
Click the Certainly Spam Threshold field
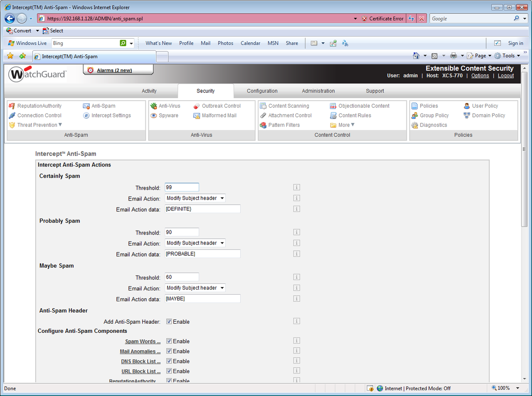(x=182, y=187)
